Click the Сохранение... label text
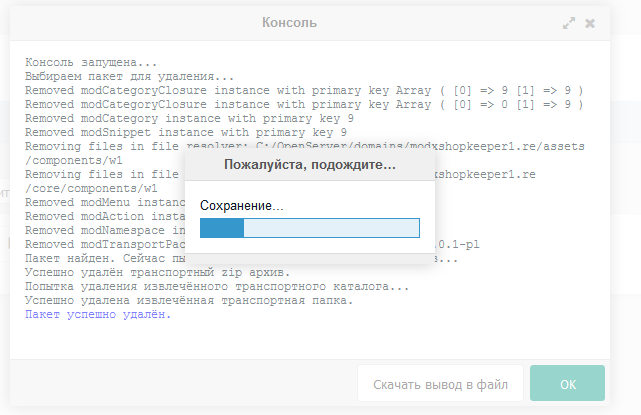 pos(242,205)
